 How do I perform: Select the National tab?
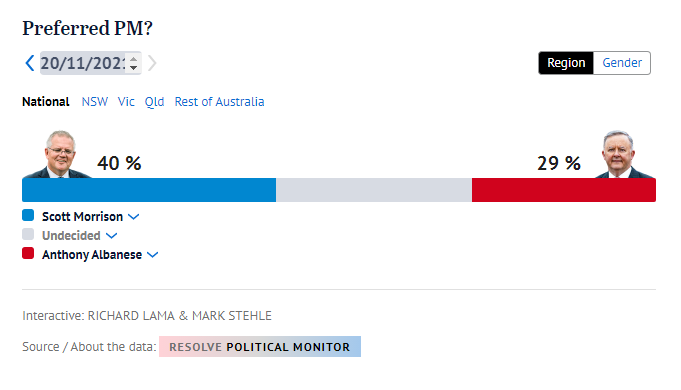pyautogui.click(x=46, y=102)
